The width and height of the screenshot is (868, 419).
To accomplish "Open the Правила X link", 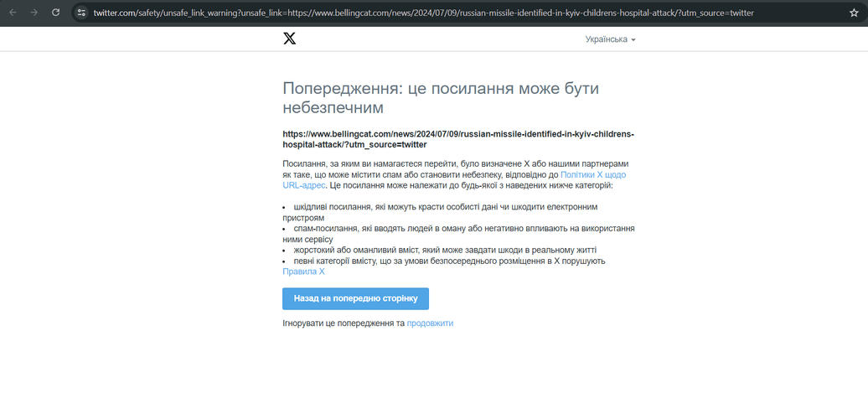I will click(303, 272).
